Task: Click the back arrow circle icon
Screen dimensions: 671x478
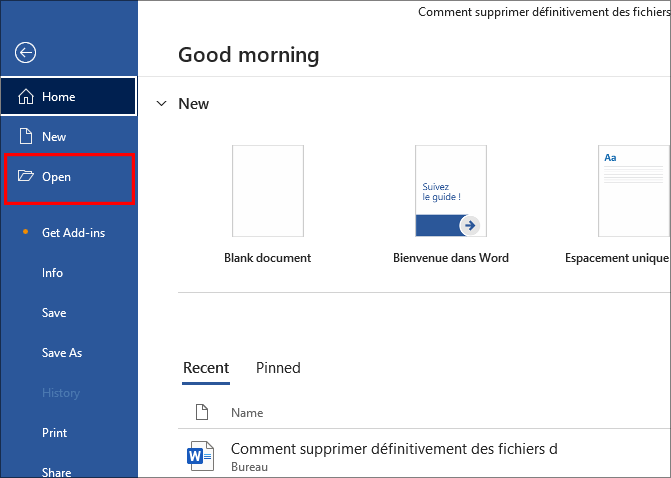Action: [25, 53]
